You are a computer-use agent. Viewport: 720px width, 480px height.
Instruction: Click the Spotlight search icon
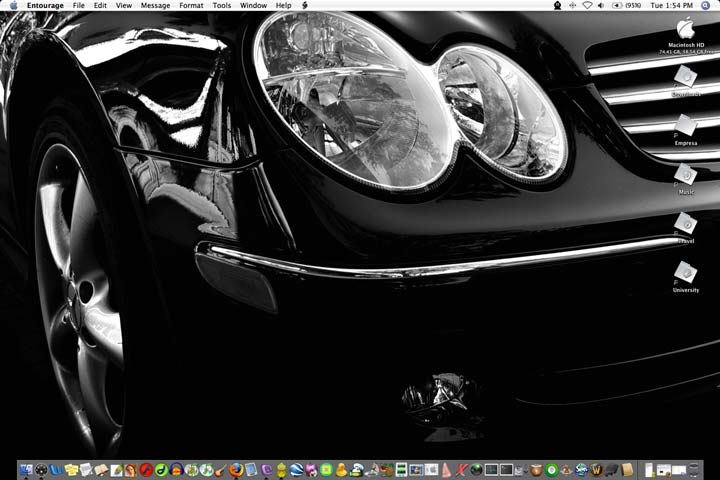coord(706,5)
